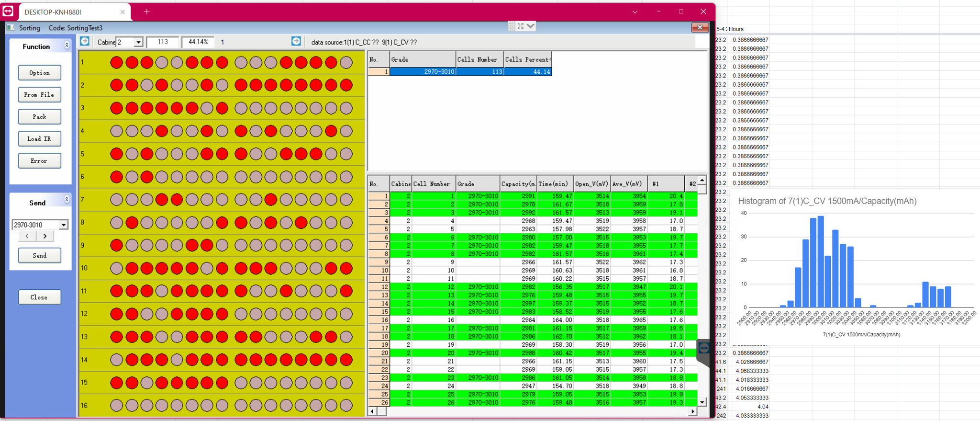Image resolution: width=980 pixels, height=421 pixels.
Task: Expand the floating toolbar chevron
Action: pyautogui.click(x=530, y=26)
